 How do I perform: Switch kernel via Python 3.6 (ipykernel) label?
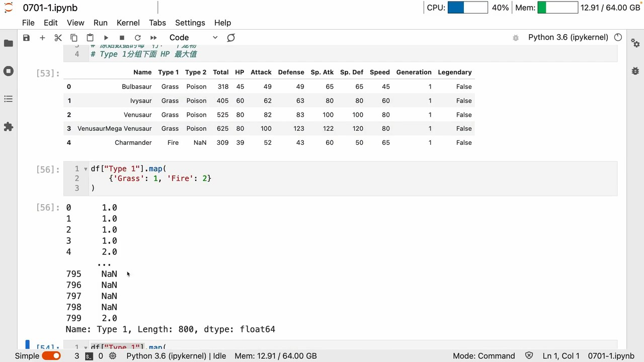click(568, 37)
